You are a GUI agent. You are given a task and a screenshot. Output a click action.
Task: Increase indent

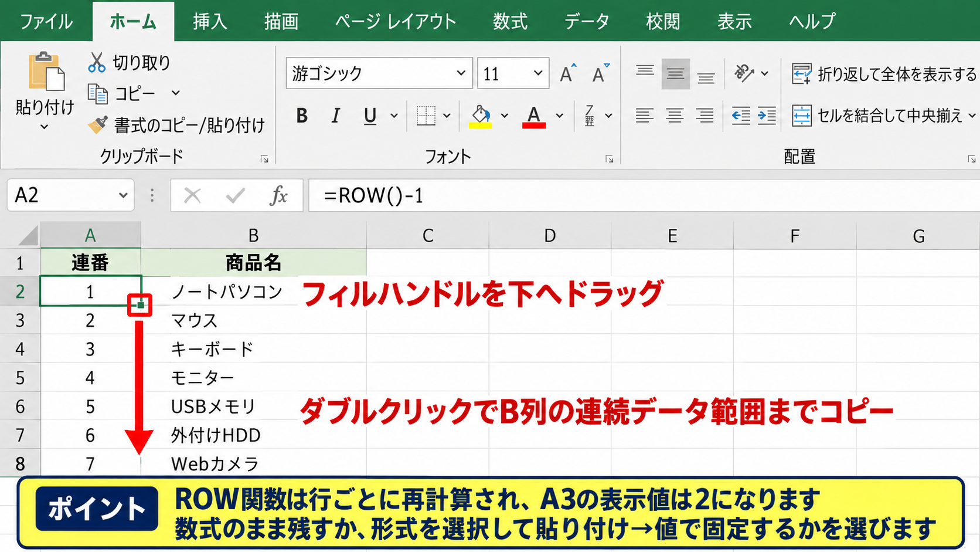(767, 116)
